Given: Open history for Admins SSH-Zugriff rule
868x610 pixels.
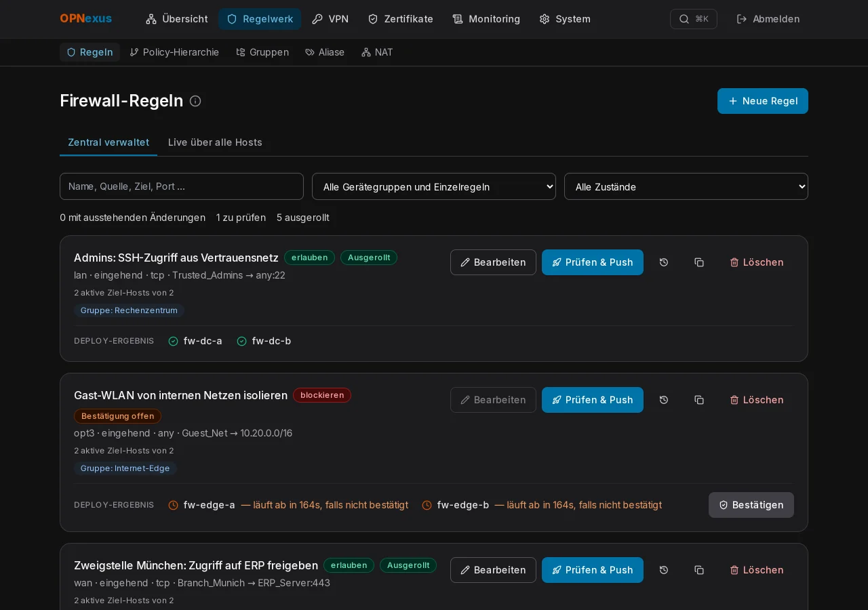Looking at the screenshot, I should [664, 262].
